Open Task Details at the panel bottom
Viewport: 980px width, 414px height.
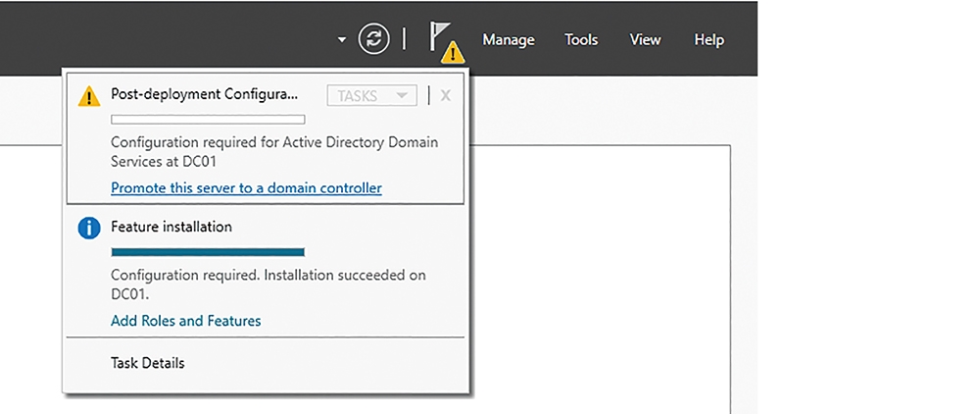coord(148,363)
